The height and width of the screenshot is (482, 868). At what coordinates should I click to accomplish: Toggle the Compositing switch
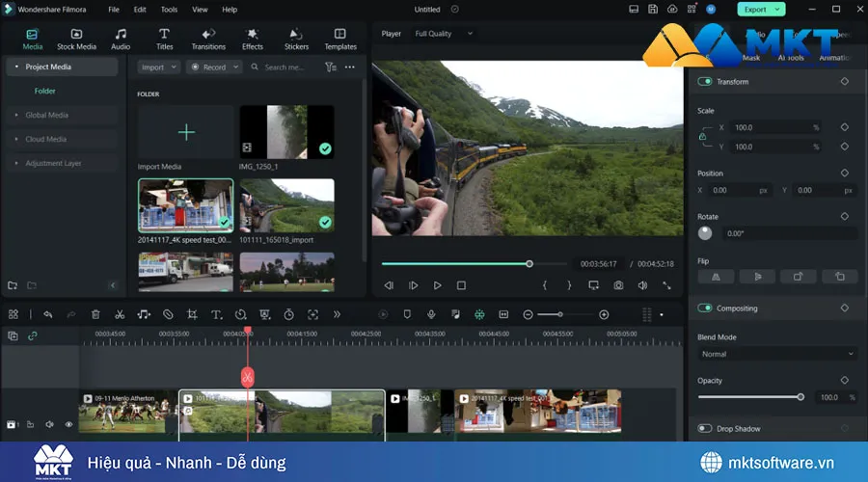pyautogui.click(x=705, y=308)
